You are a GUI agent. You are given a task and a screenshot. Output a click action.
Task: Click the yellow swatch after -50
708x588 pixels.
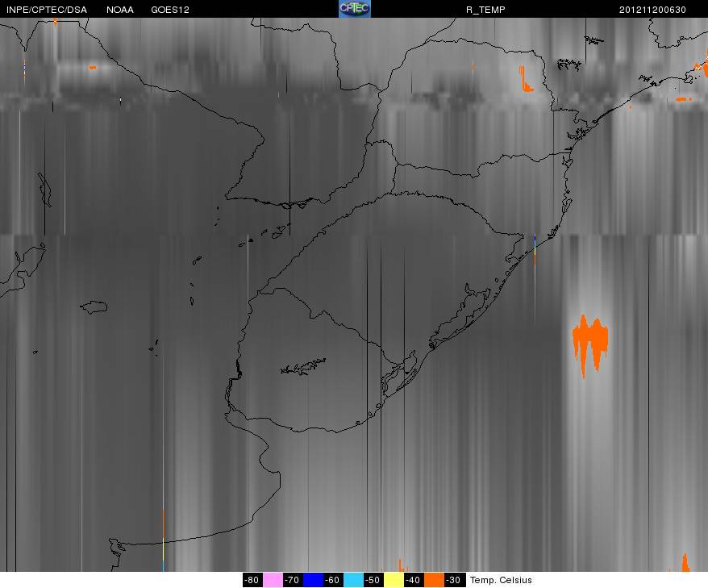click(394, 580)
